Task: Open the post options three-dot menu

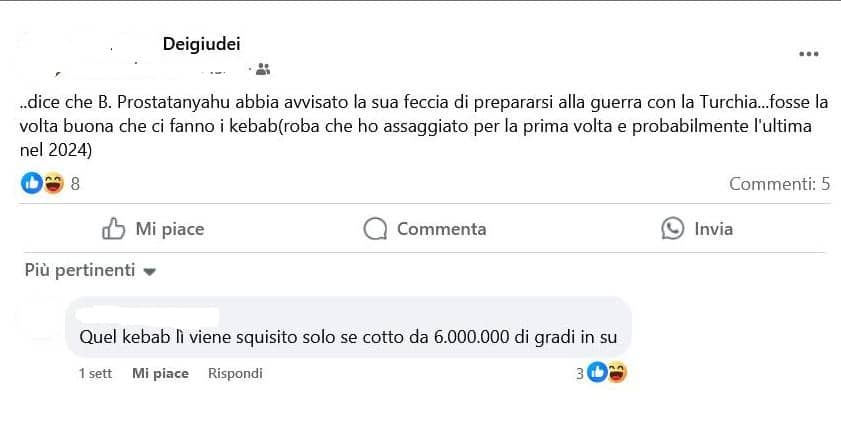Action: pos(808,55)
